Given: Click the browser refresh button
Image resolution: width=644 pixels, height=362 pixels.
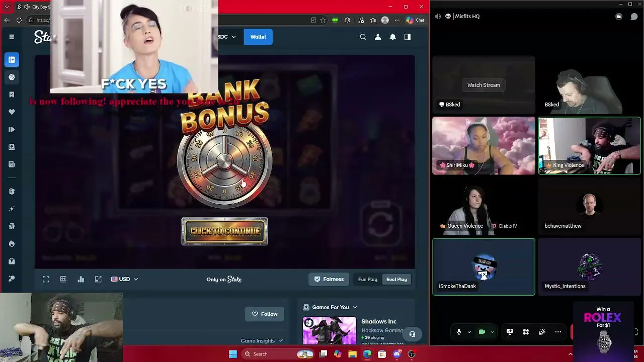Looking at the screenshot, I should click(x=19, y=20).
